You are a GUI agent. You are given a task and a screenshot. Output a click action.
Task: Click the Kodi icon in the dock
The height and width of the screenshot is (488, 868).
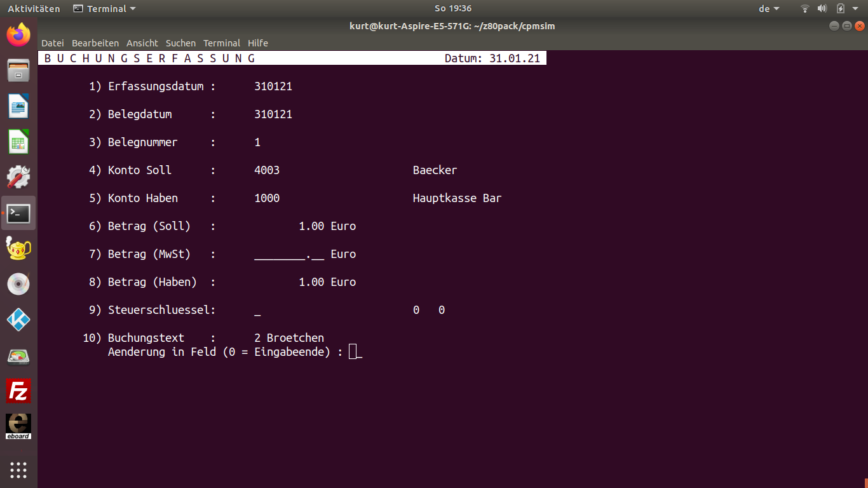18,320
